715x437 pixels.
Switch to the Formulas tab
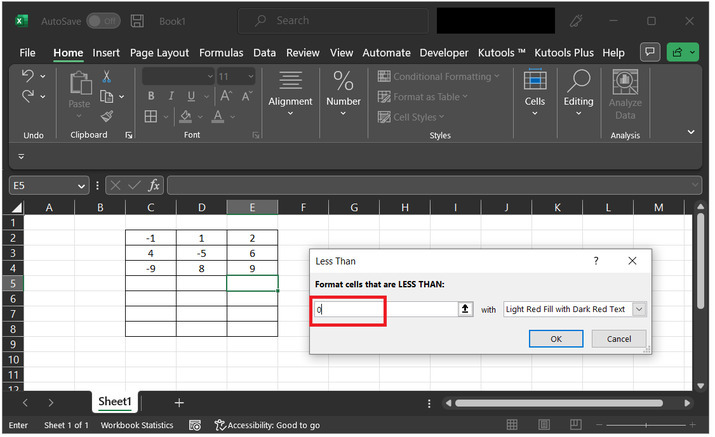221,53
